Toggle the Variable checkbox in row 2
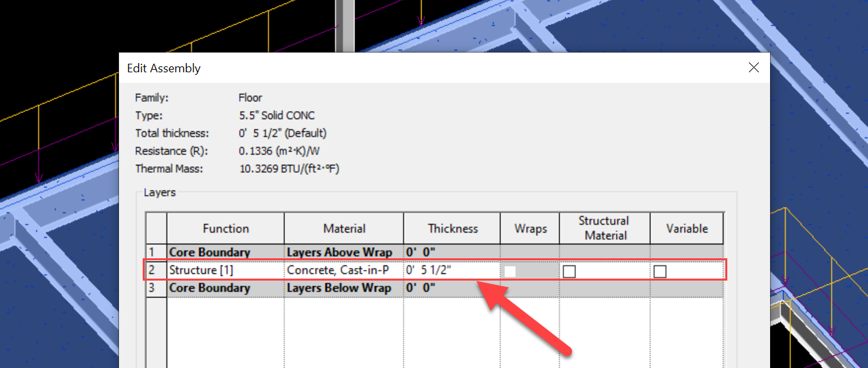This screenshot has width=868, height=368. tap(660, 271)
